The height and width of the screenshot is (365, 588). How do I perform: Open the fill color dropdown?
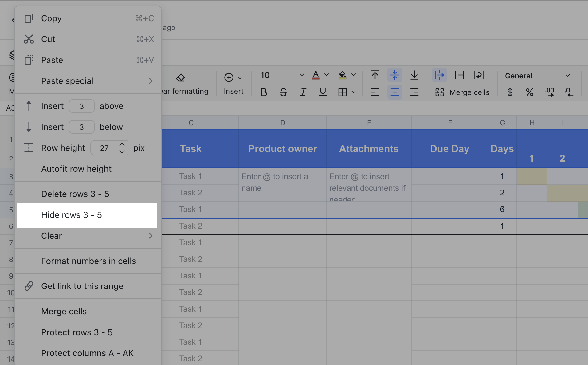click(x=353, y=75)
